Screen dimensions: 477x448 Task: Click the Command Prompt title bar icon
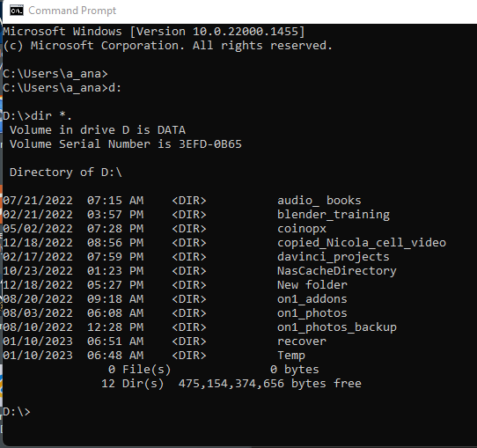[17, 11]
